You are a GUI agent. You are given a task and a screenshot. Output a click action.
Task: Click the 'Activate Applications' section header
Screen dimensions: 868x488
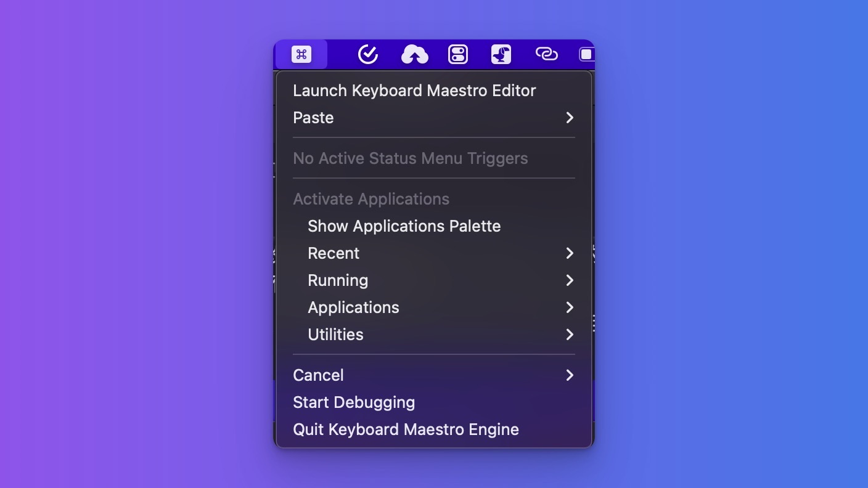[x=371, y=199]
